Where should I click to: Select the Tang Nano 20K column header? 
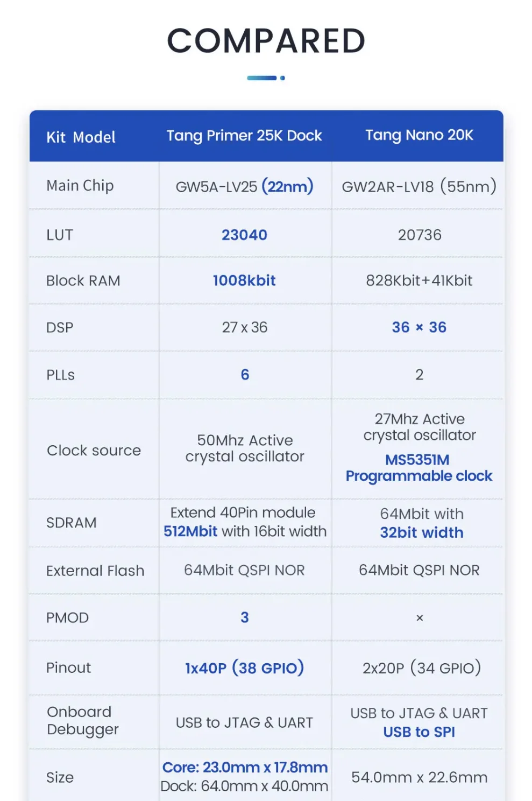[419, 135]
